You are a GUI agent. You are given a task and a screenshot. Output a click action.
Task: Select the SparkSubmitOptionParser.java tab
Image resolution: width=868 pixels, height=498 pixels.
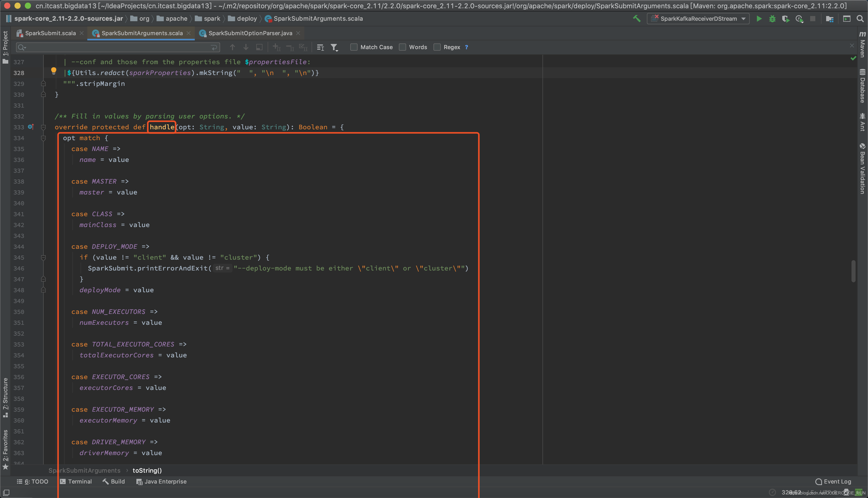pyautogui.click(x=249, y=33)
